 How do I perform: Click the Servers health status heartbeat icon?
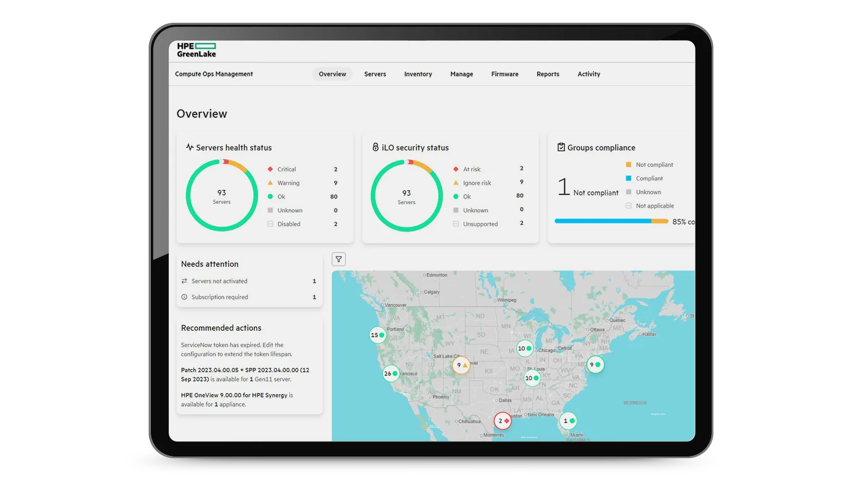(x=189, y=147)
